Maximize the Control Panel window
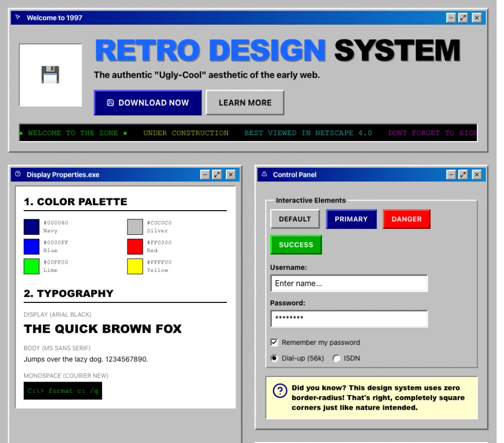The height and width of the screenshot is (443, 504). pyautogui.click(x=463, y=174)
